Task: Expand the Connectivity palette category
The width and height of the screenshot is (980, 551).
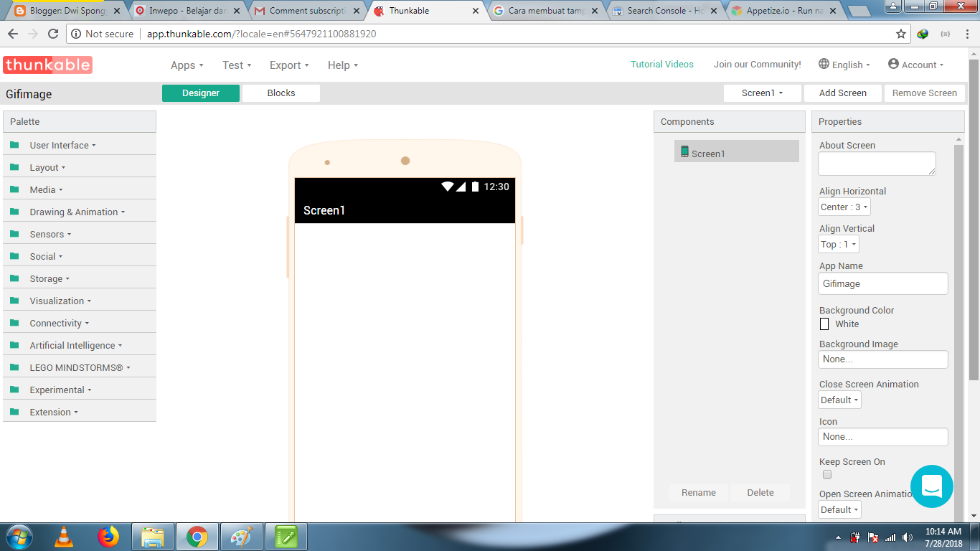Action: 60,323
